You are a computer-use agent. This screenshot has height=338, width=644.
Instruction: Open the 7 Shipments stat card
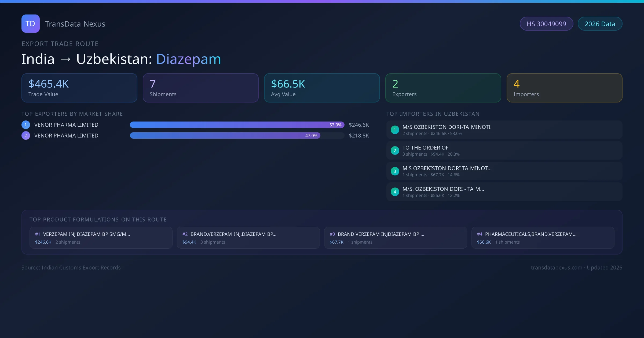click(x=200, y=88)
